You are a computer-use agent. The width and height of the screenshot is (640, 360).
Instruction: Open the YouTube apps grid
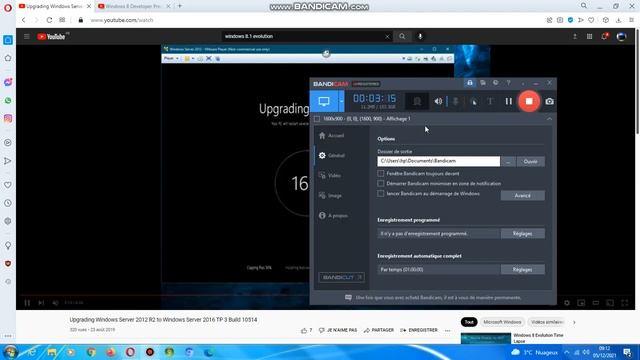click(x=589, y=36)
